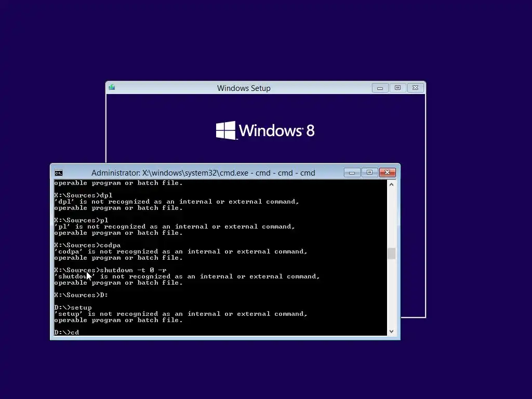The width and height of the screenshot is (532, 399).
Task: Click the Administrator cmd.exe title text
Action: click(x=203, y=173)
